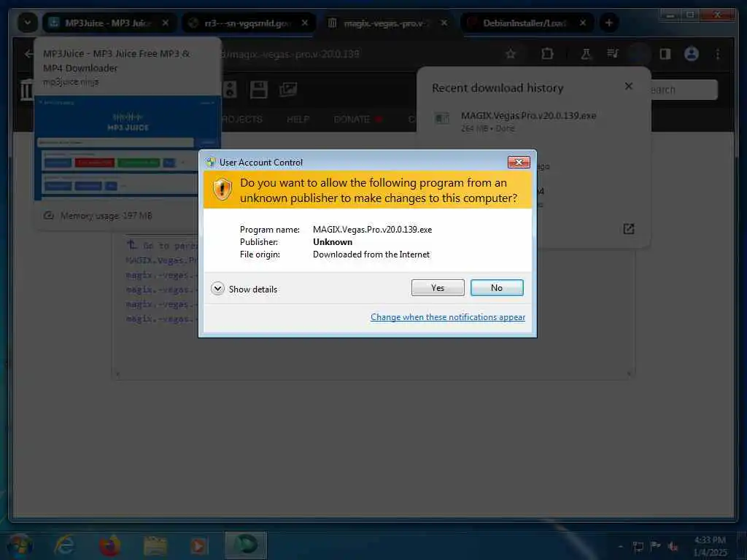This screenshot has height=560, width=747.
Task: Open Action Center flag tray icon
Action: [656, 546]
